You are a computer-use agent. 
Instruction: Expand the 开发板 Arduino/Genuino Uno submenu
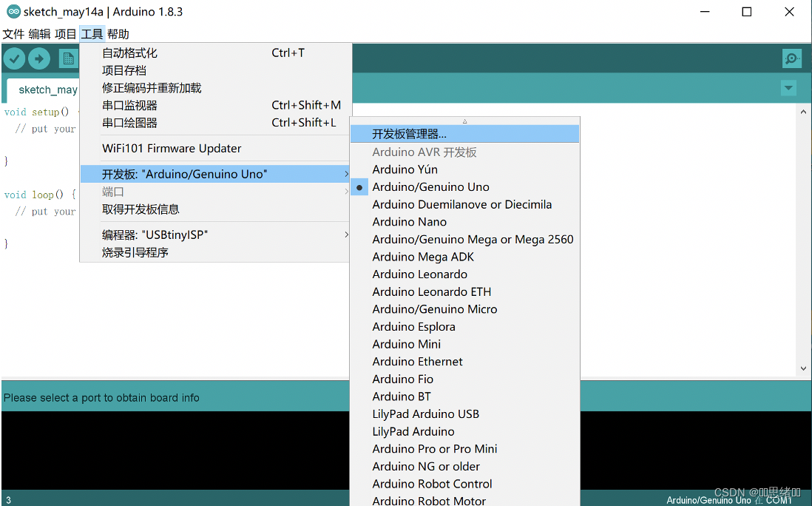[x=215, y=174]
